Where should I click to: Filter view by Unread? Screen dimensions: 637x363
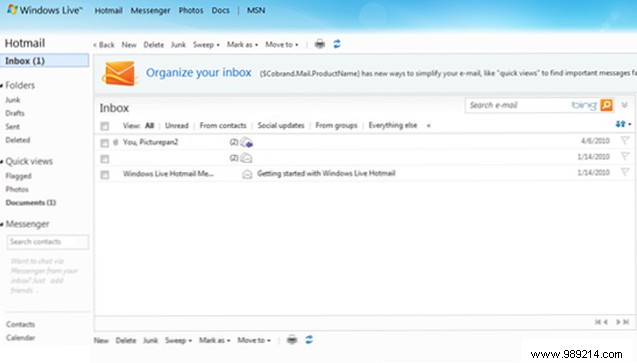[x=177, y=125]
